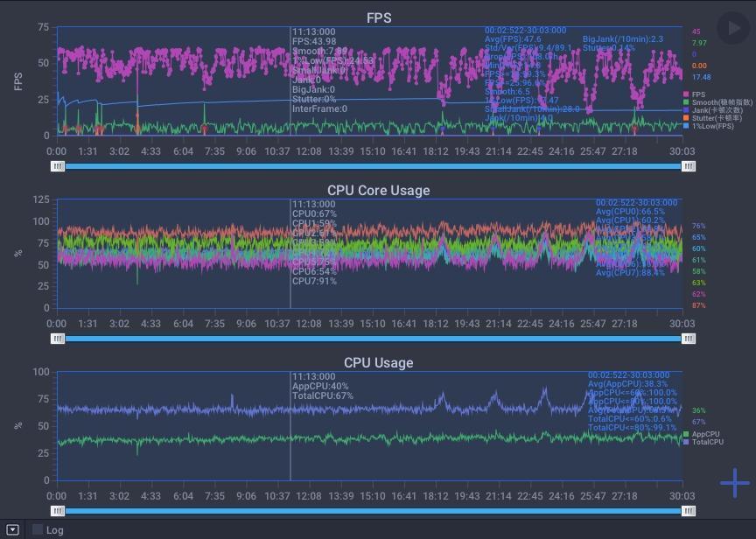This screenshot has width=756, height=539.
Task: Toggle the Stutter legend entry
Action: click(712, 117)
